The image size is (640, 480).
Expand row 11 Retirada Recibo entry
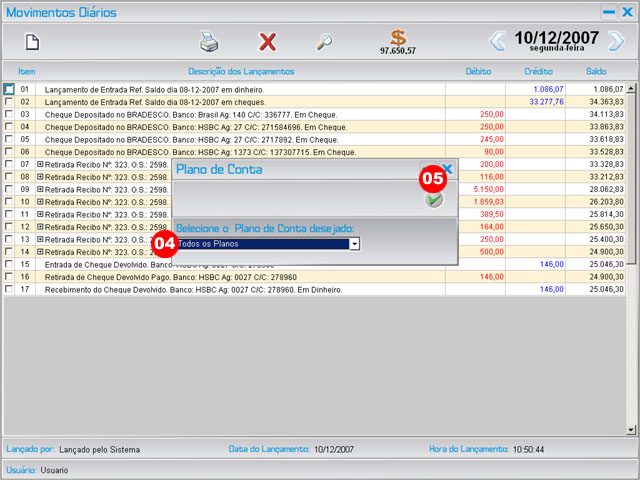tap(40, 214)
